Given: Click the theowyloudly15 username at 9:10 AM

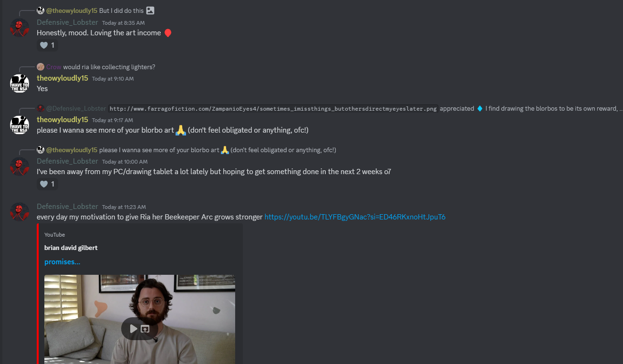Looking at the screenshot, I should coord(62,78).
